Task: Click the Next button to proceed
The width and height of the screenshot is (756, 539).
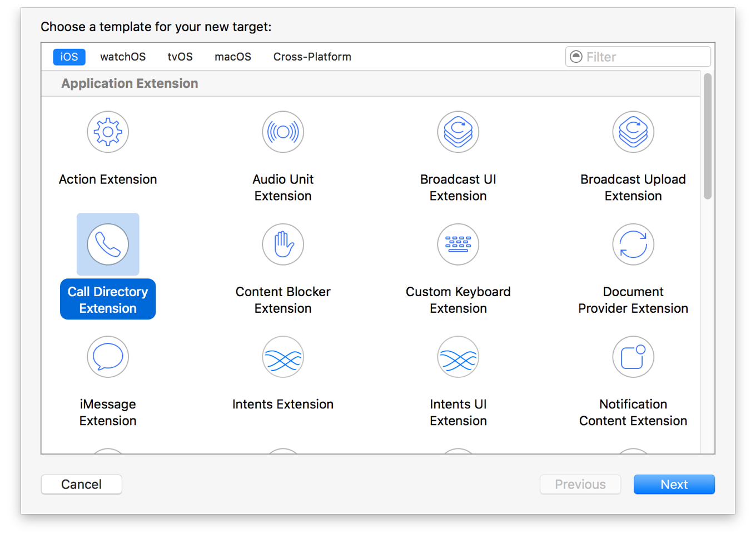Action: [674, 484]
